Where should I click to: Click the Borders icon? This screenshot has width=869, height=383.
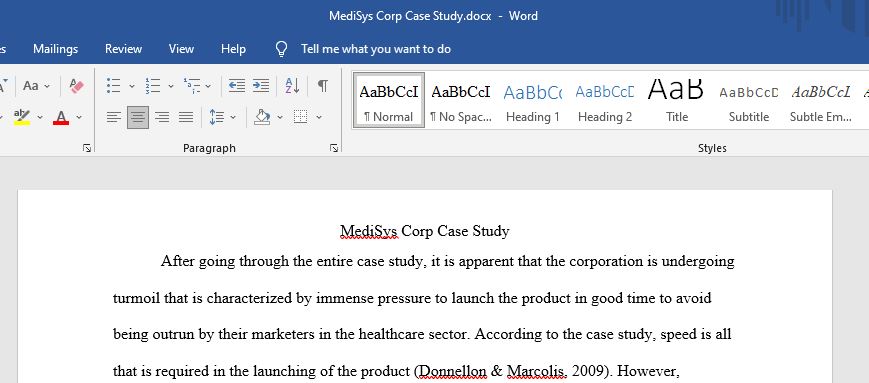click(300, 117)
